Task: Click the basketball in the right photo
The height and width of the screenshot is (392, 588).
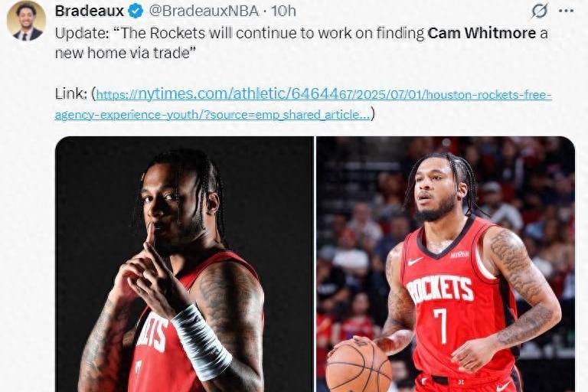Action: [358, 365]
